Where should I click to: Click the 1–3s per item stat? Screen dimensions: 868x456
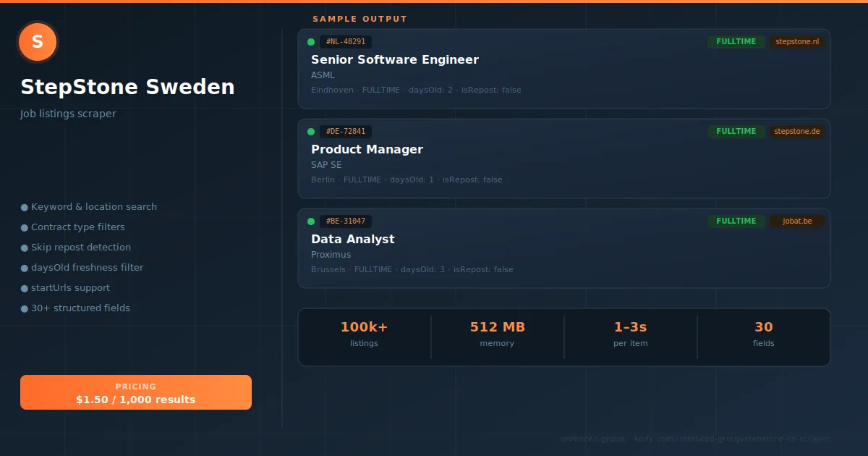(631, 334)
